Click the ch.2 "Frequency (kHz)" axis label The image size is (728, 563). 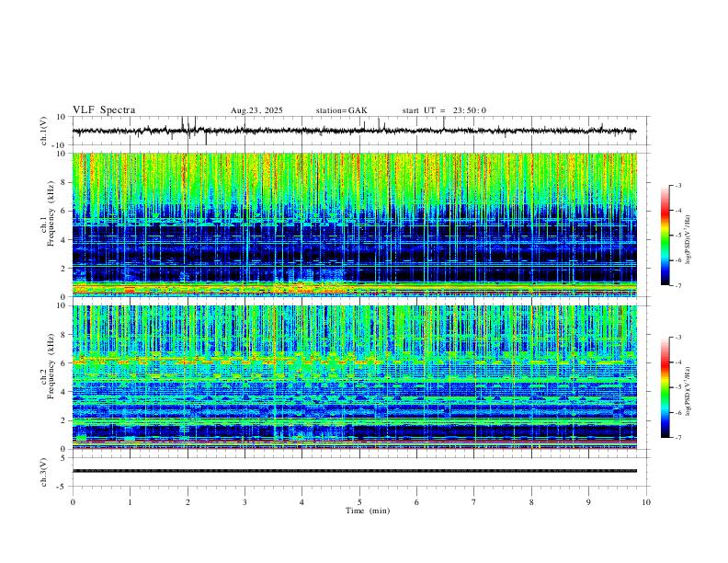pyautogui.click(x=51, y=366)
